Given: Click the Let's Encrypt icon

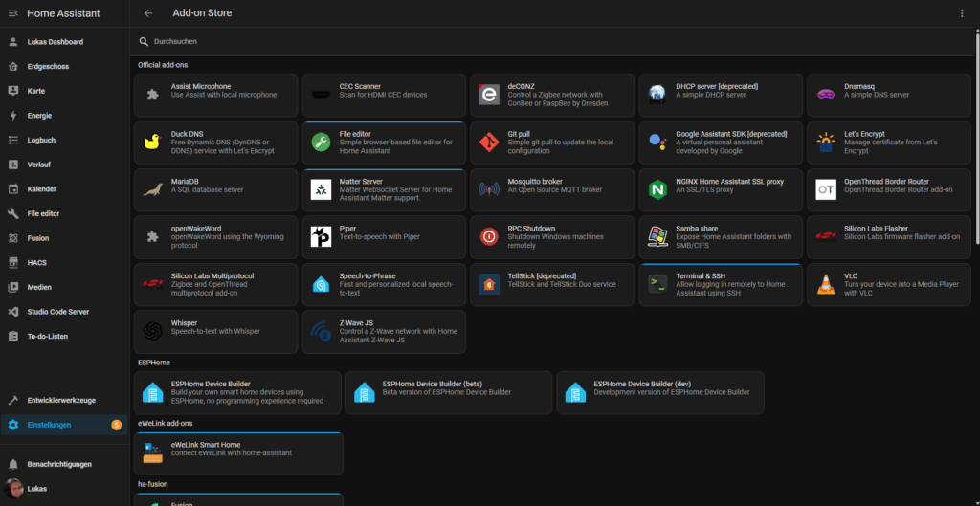Looking at the screenshot, I should pyautogui.click(x=826, y=143).
